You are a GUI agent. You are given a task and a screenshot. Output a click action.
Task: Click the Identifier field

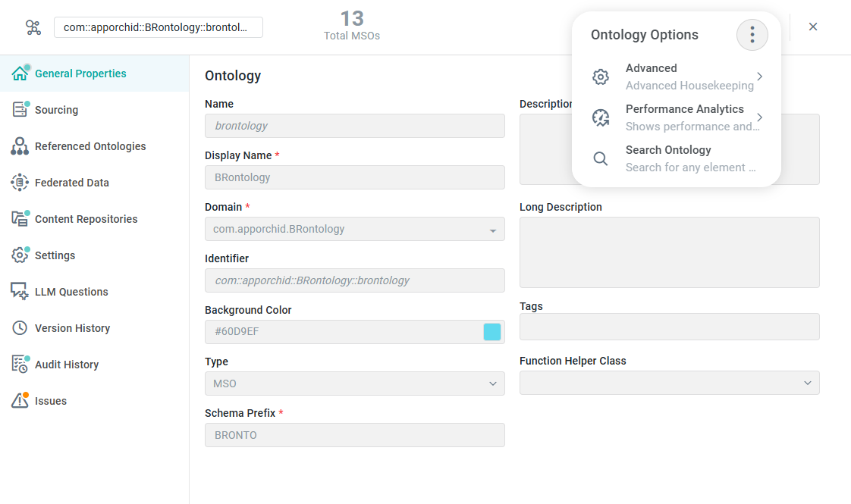click(x=355, y=280)
